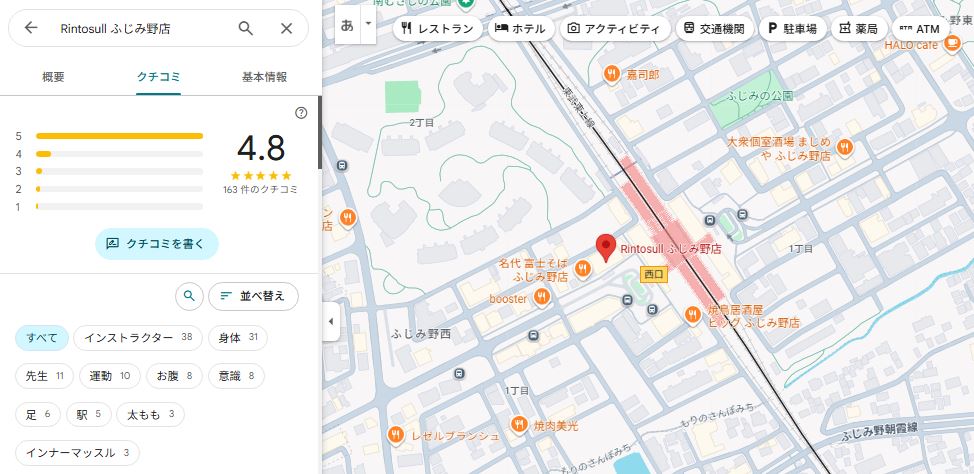Click the 焼肉美光 restaurant pin
The image size is (974, 474).
pyautogui.click(x=519, y=424)
